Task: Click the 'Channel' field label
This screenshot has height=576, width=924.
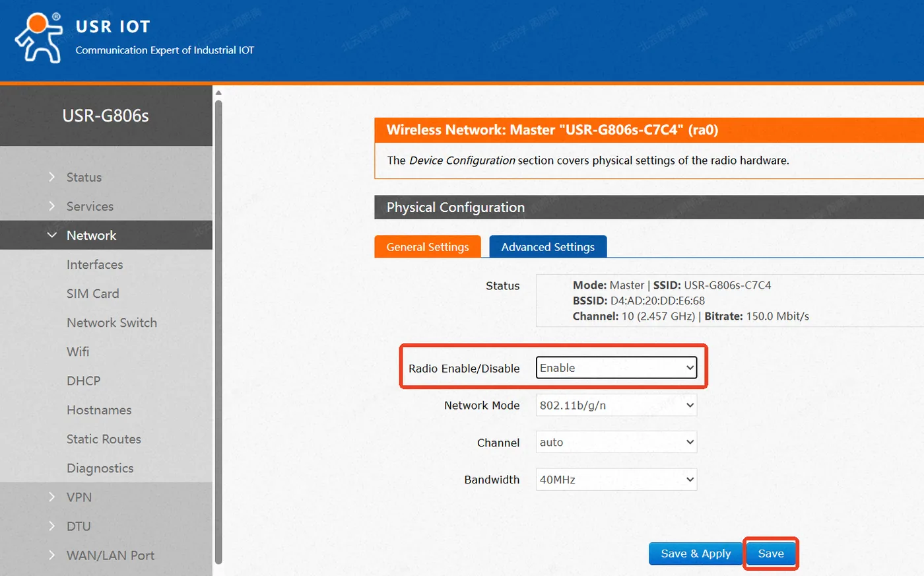Action: (498, 443)
